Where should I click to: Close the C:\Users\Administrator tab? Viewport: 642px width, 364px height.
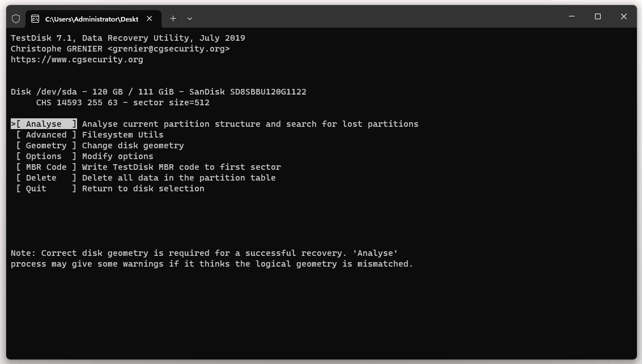(x=149, y=18)
